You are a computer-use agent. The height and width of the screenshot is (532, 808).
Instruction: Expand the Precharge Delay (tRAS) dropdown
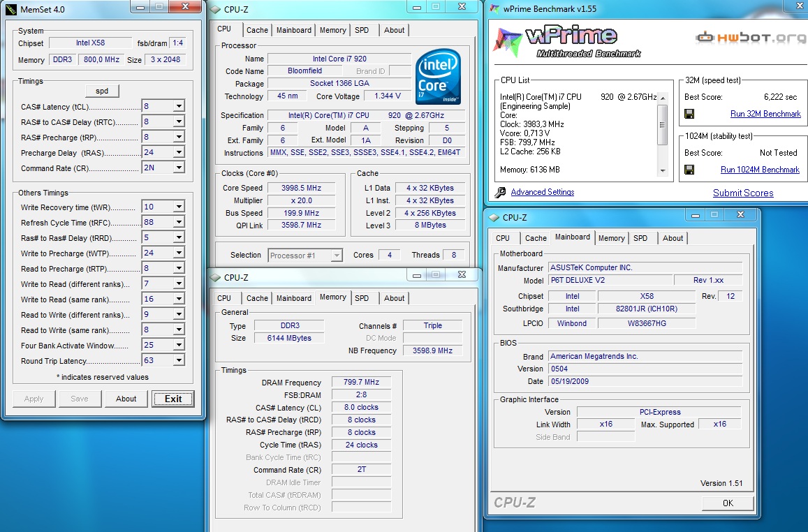coord(178,152)
